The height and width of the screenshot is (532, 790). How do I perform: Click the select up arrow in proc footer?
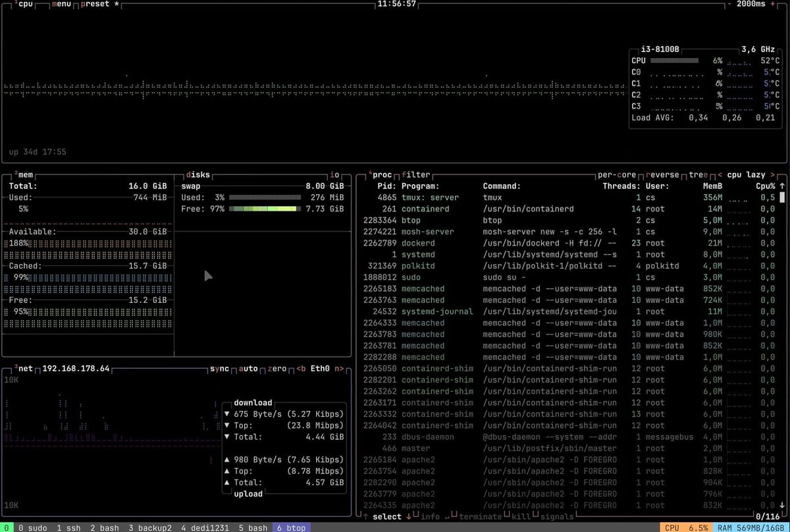coord(366,517)
